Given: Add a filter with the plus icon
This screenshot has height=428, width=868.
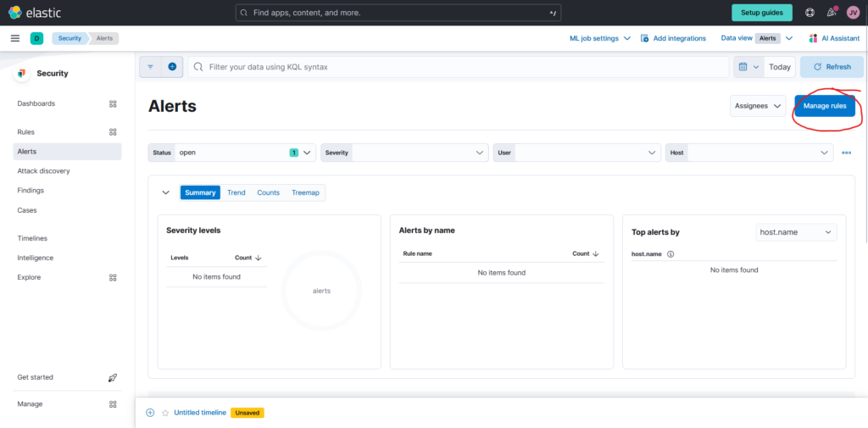Looking at the screenshot, I should [172, 66].
